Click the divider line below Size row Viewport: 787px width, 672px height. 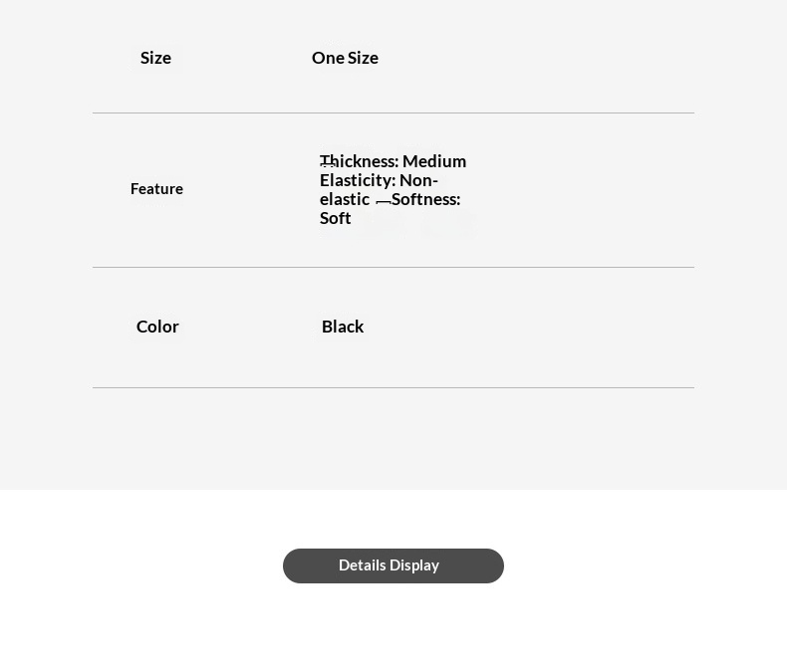[393, 112]
